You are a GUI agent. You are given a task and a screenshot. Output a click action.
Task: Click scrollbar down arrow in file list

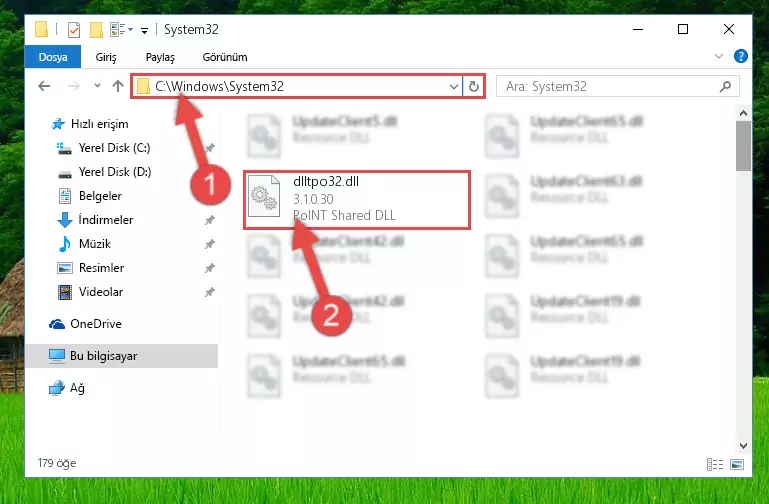point(743,446)
